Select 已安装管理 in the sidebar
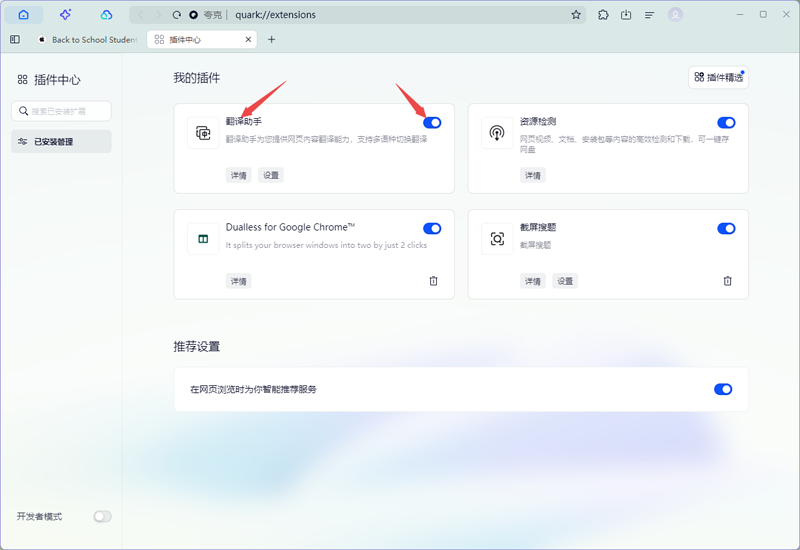The image size is (800, 550). point(61,141)
